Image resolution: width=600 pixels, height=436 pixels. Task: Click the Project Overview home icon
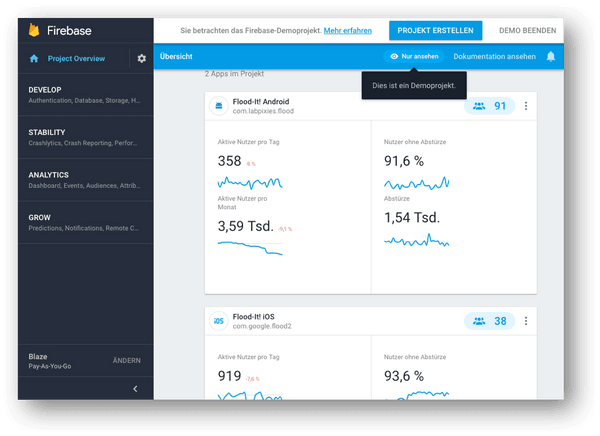tap(34, 59)
